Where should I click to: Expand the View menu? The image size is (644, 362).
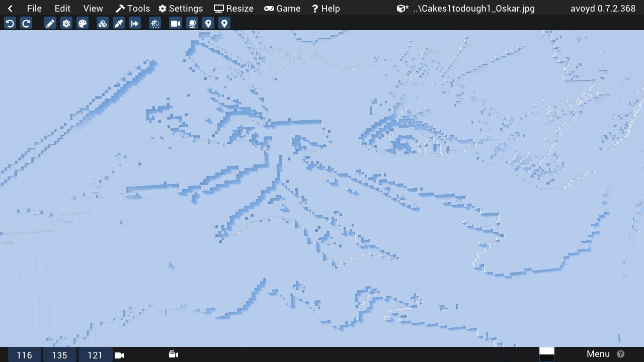coord(93,9)
